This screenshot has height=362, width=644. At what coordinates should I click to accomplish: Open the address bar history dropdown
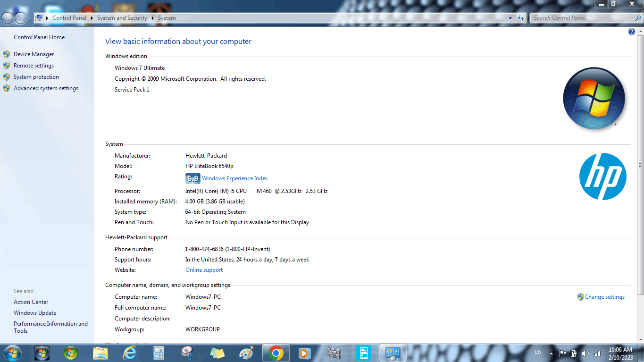point(510,18)
